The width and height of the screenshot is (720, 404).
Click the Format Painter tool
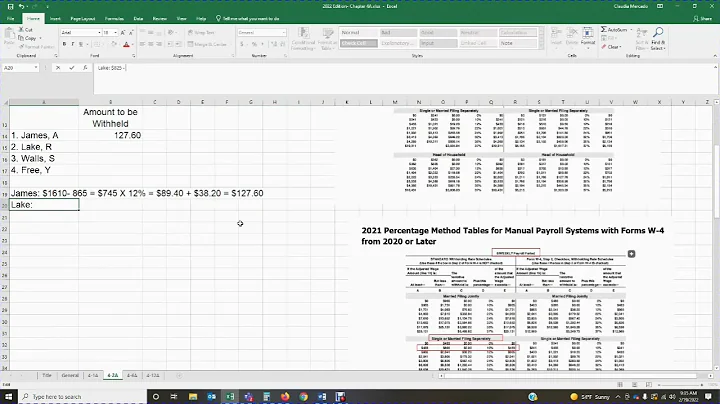click(36, 46)
